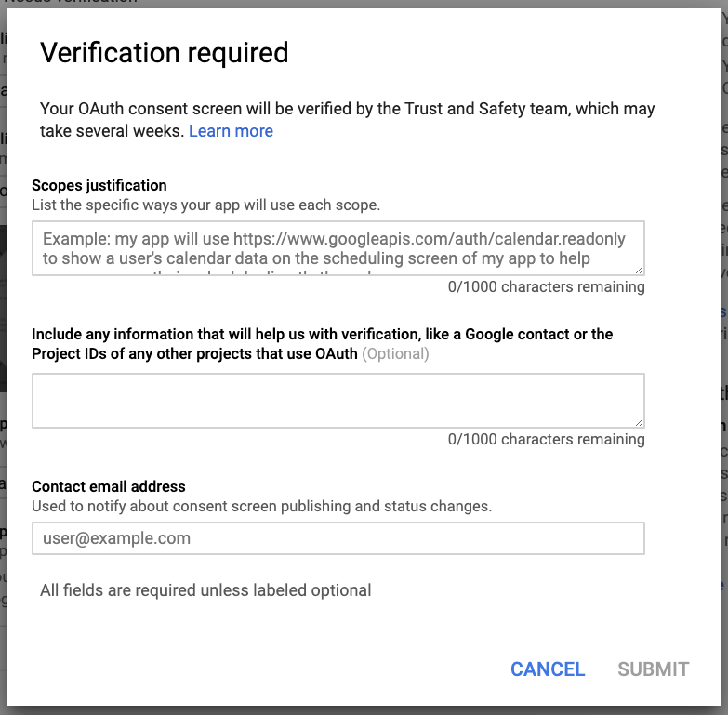Click the All fields are required note
728x715 pixels.
(205, 590)
